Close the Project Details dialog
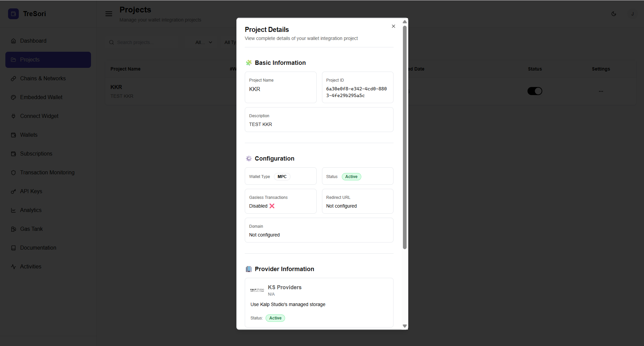Image resolution: width=644 pixels, height=346 pixels. (393, 26)
